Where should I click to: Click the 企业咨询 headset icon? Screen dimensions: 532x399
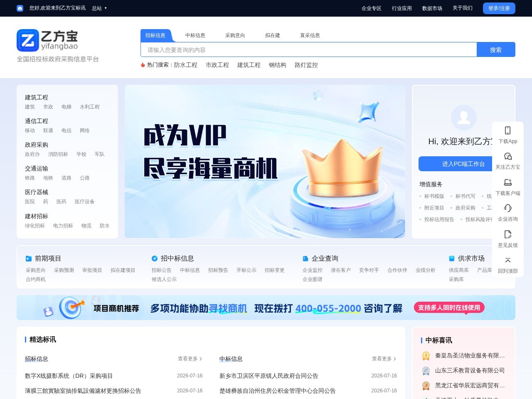[508, 208]
